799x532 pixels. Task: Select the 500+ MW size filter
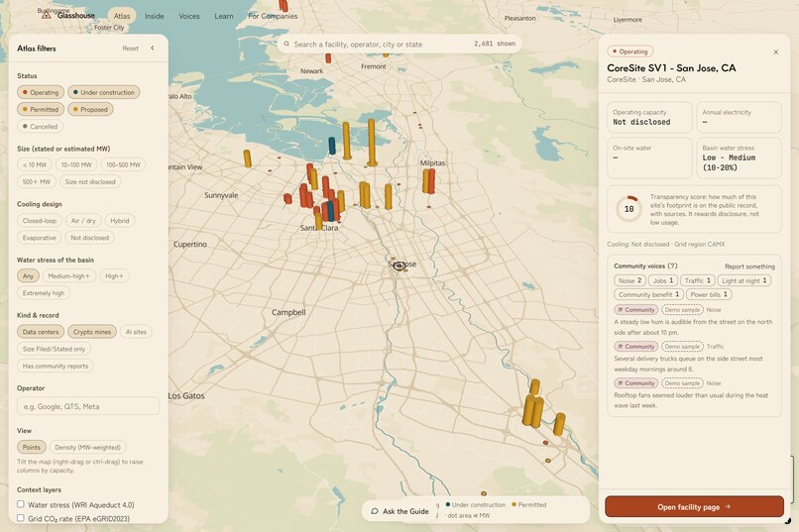36,181
